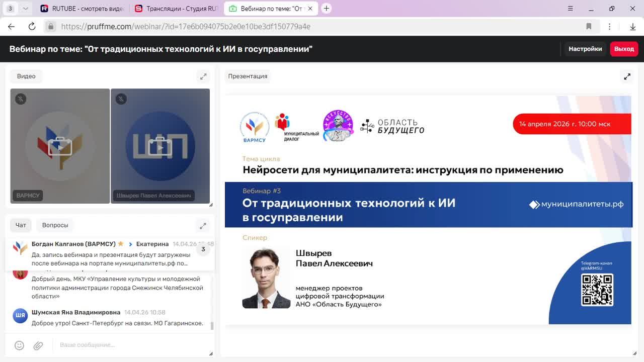Screen dimensions: 644x362
Task: Click the pruffme.com address bar URL
Action: pyautogui.click(x=186, y=27)
